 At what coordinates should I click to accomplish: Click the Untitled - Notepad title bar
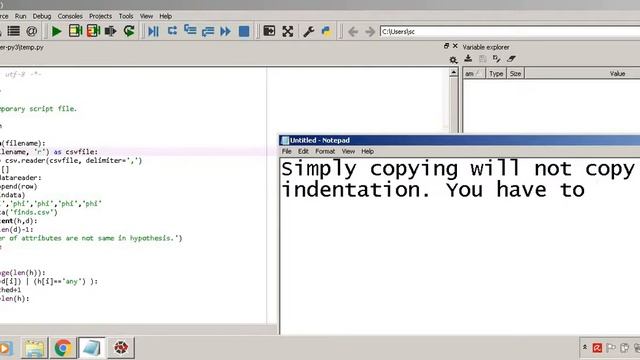pos(460,140)
